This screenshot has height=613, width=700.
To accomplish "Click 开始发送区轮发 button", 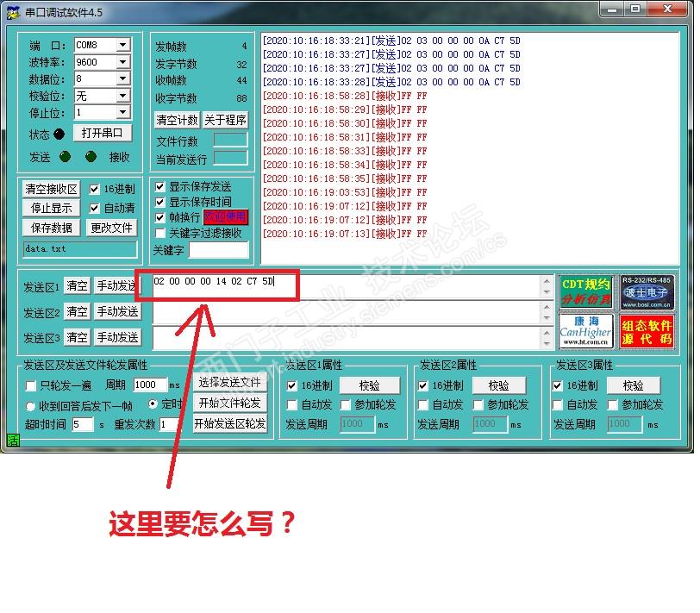I will pyautogui.click(x=229, y=423).
